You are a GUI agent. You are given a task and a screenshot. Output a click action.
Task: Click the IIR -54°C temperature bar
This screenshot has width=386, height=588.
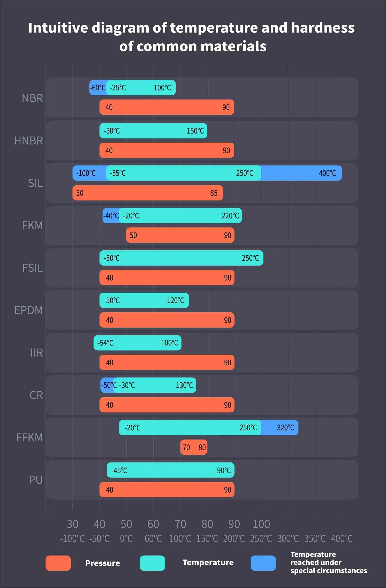(x=138, y=343)
